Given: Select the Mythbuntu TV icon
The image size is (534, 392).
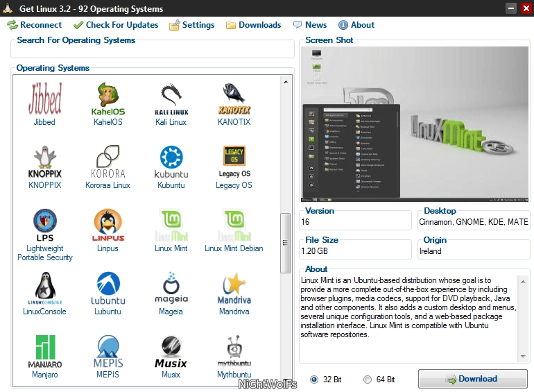Looking at the screenshot, I should click(x=234, y=352).
